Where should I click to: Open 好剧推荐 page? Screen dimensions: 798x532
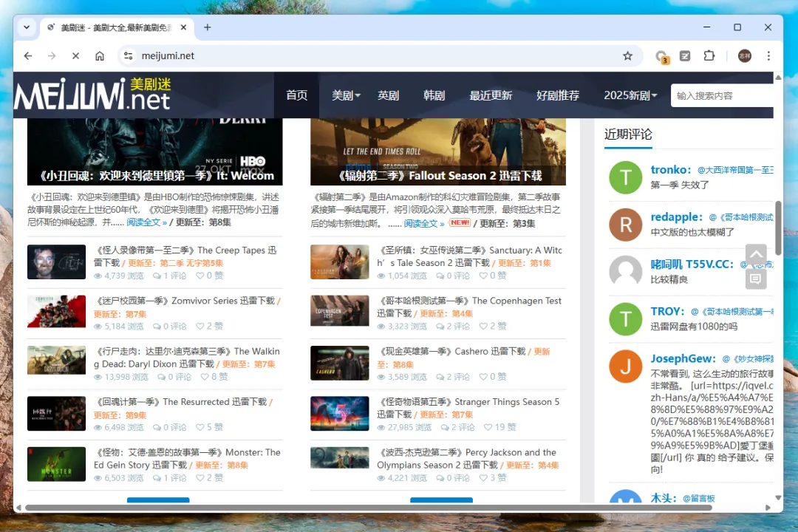(x=558, y=95)
